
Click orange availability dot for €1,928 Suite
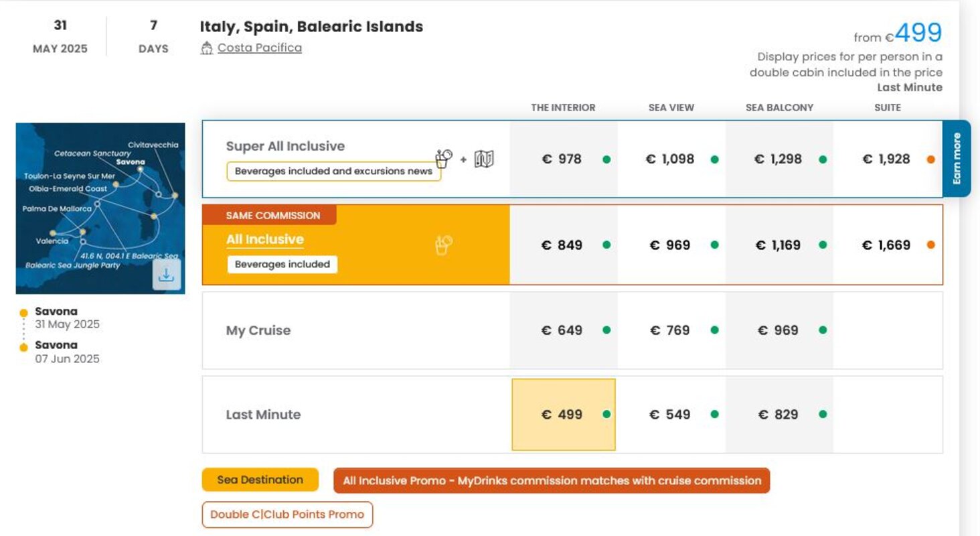930,159
